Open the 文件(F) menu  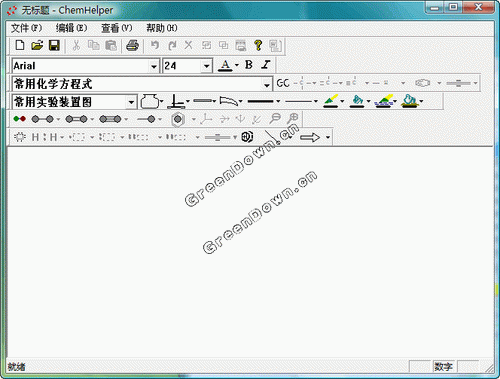coord(26,28)
